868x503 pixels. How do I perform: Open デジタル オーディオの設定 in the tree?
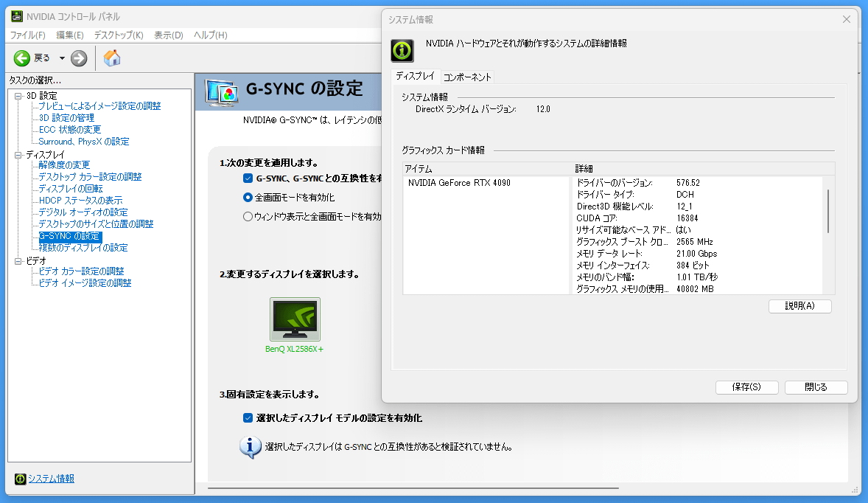pos(83,212)
